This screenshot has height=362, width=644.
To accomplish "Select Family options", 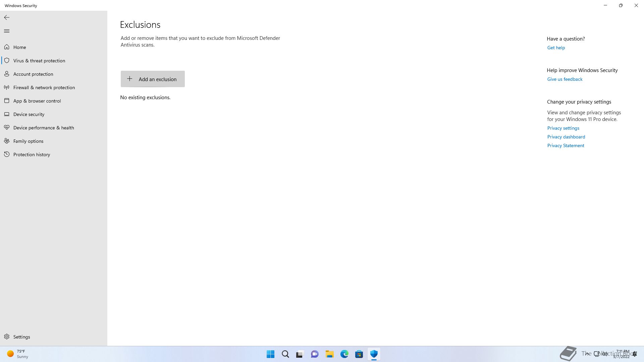I will 54,141.
